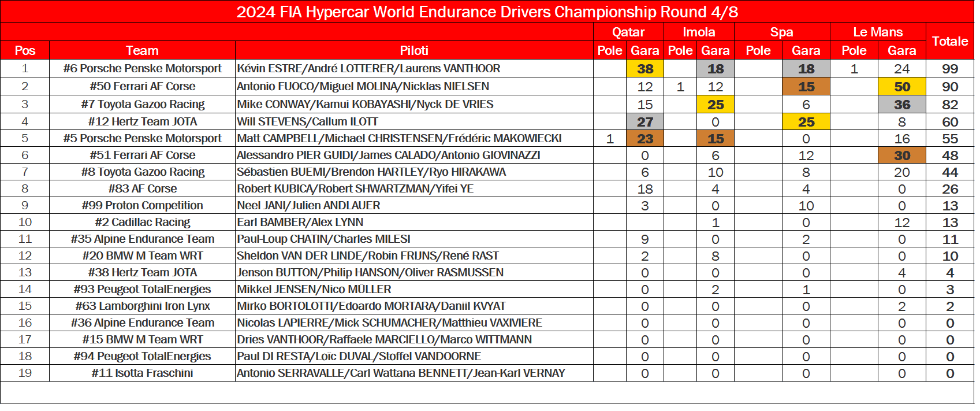980x411 pixels.
Task: Click the 'Imola' round header
Action: pos(698,32)
